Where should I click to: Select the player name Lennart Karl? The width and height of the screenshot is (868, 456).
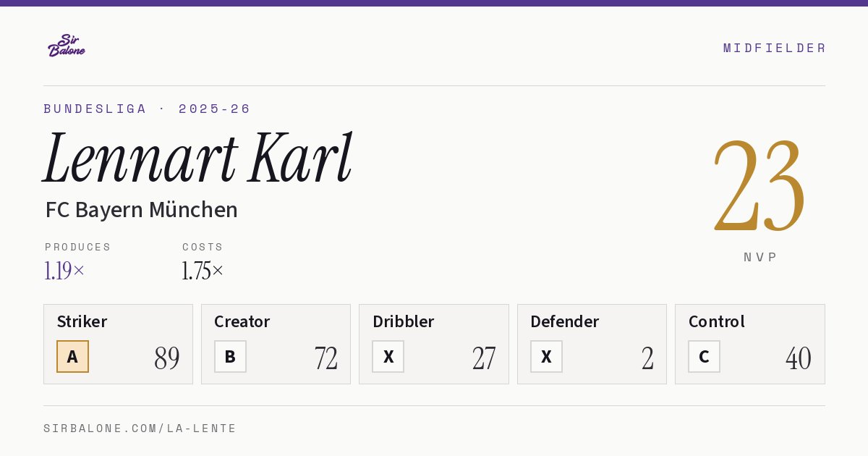tap(198, 158)
